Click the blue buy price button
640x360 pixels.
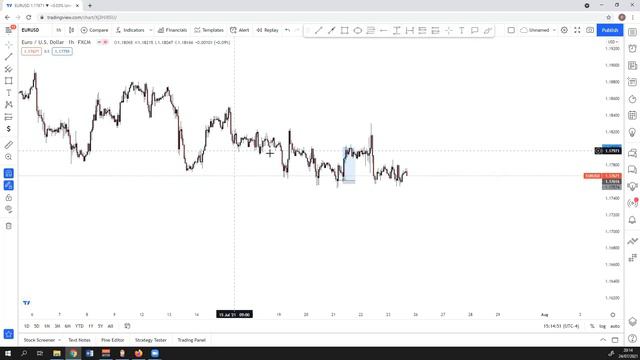pos(62,51)
